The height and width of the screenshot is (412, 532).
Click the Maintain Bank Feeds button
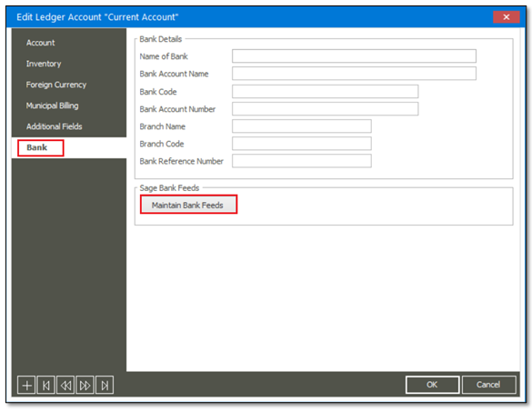tap(188, 205)
